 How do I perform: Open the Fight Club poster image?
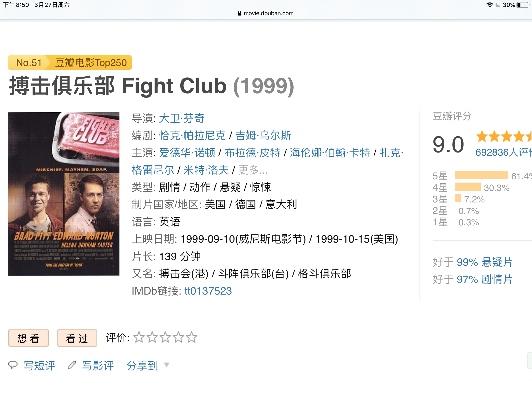[64, 194]
